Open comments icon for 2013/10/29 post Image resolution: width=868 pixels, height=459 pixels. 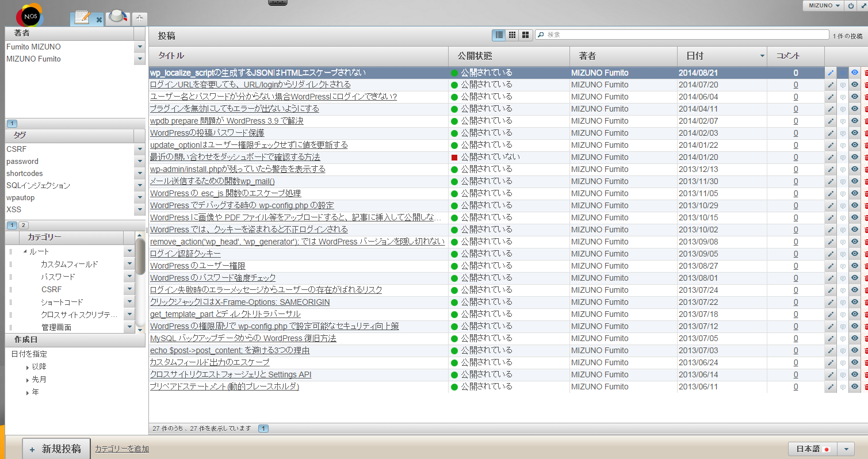click(x=843, y=206)
